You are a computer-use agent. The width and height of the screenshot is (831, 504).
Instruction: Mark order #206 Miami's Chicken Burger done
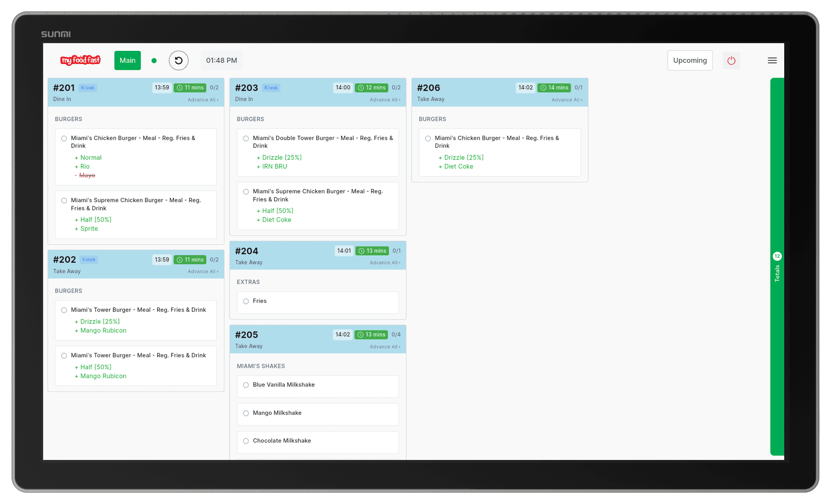pos(428,138)
